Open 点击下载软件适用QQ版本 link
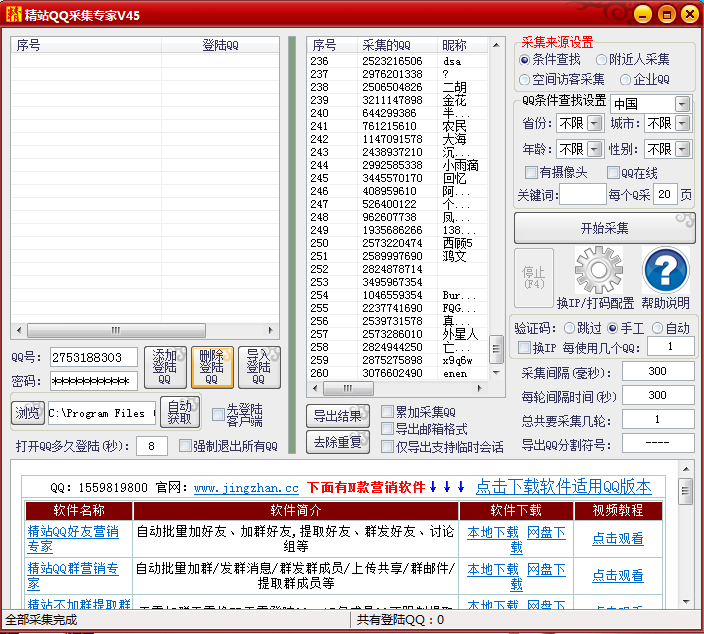 point(563,487)
